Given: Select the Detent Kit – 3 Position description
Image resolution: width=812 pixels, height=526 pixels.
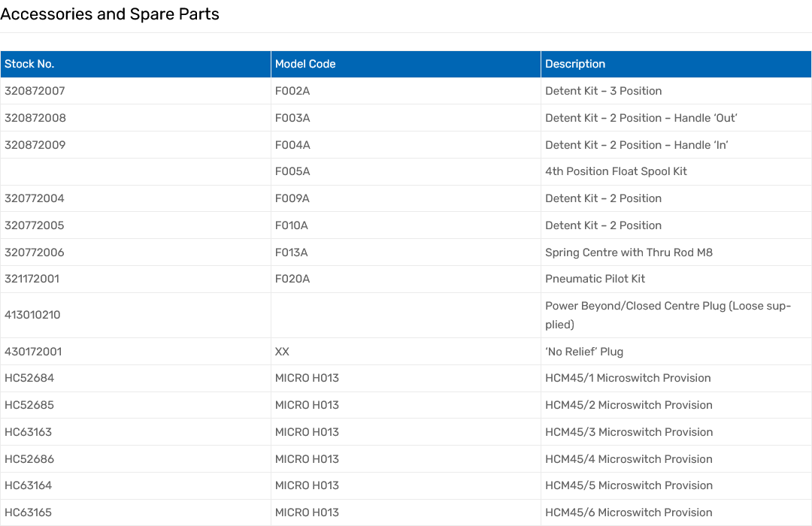Looking at the screenshot, I should coord(603,91).
